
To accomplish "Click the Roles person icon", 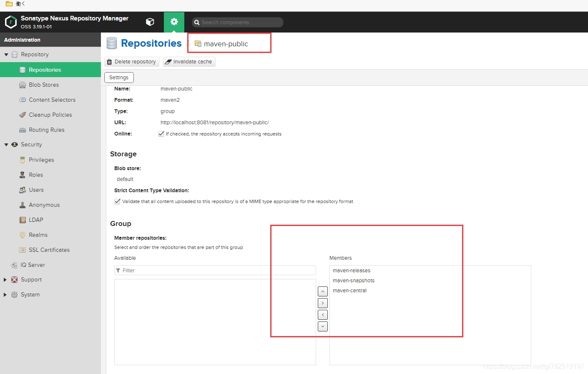I will click(23, 175).
